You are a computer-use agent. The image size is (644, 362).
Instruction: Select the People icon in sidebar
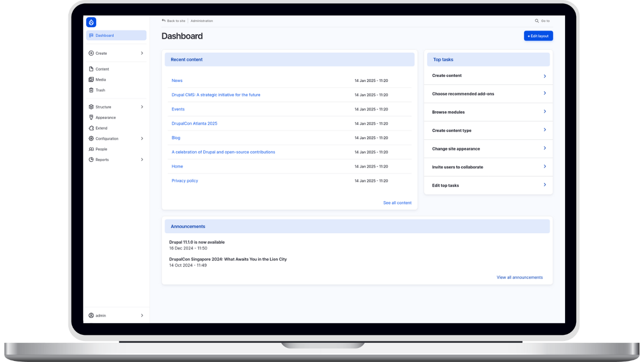coord(91,149)
